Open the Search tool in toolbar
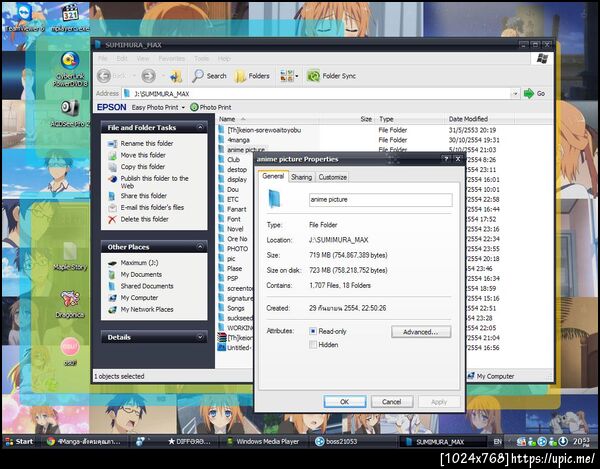Screen dimensions: 600x469 pos(209,76)
